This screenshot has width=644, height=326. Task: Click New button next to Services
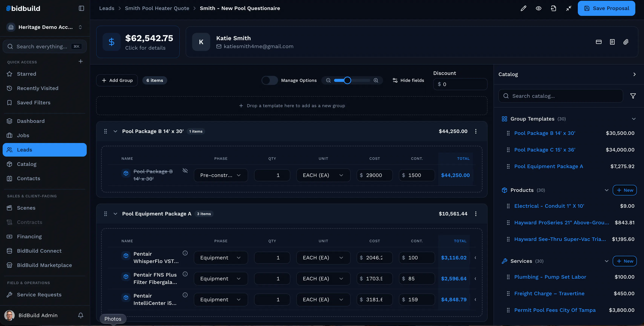tap(625, 261)
